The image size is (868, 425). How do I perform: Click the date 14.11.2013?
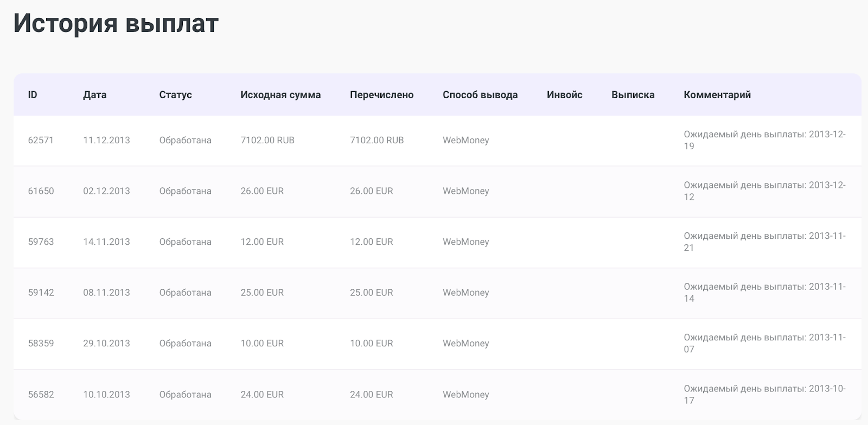coord(106,242)
